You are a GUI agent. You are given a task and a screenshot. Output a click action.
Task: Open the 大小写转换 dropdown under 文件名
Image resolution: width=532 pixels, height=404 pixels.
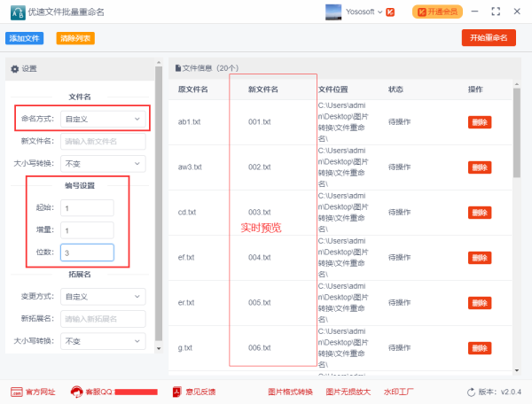click(102, 164)
